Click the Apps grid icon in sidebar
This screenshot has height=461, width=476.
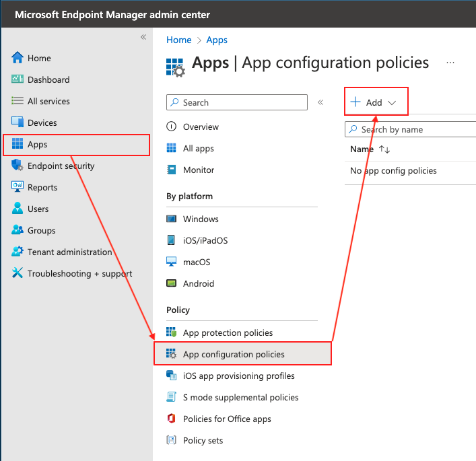(18, 143)
